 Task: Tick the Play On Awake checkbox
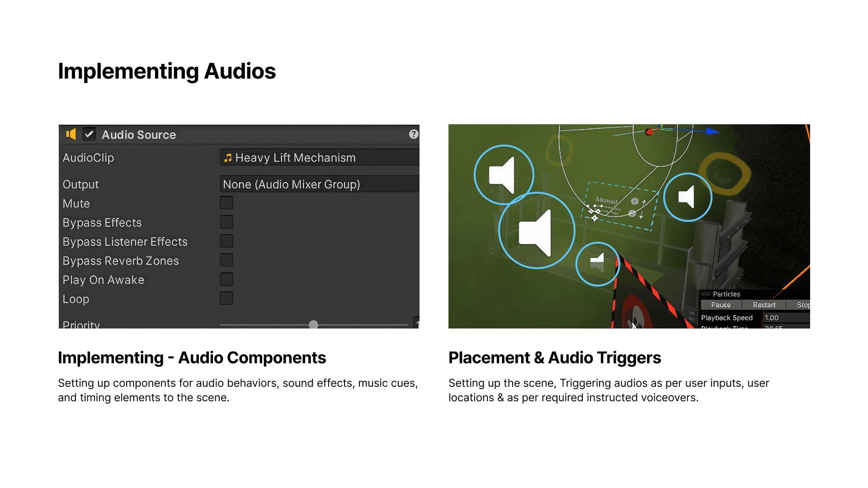226,279
